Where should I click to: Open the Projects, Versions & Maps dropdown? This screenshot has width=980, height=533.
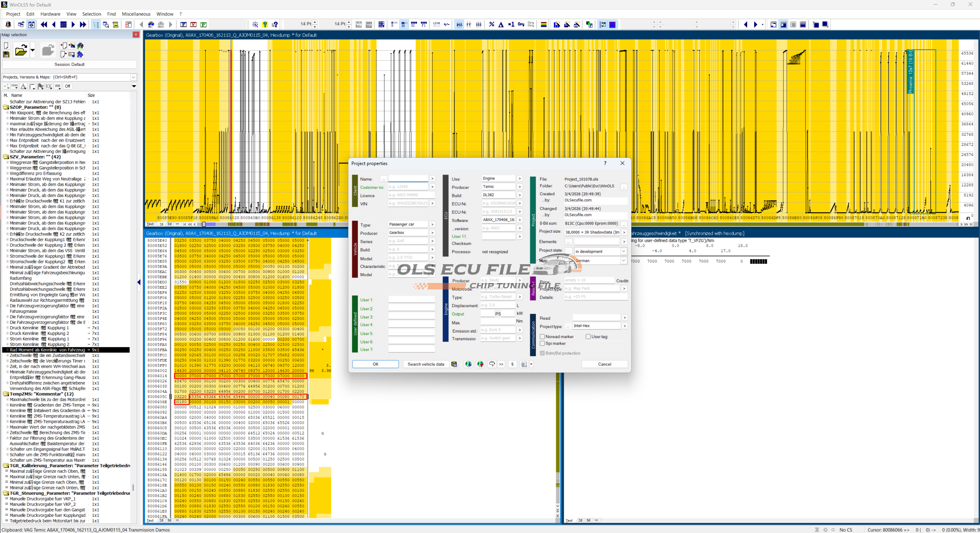(x=133, y=77)
